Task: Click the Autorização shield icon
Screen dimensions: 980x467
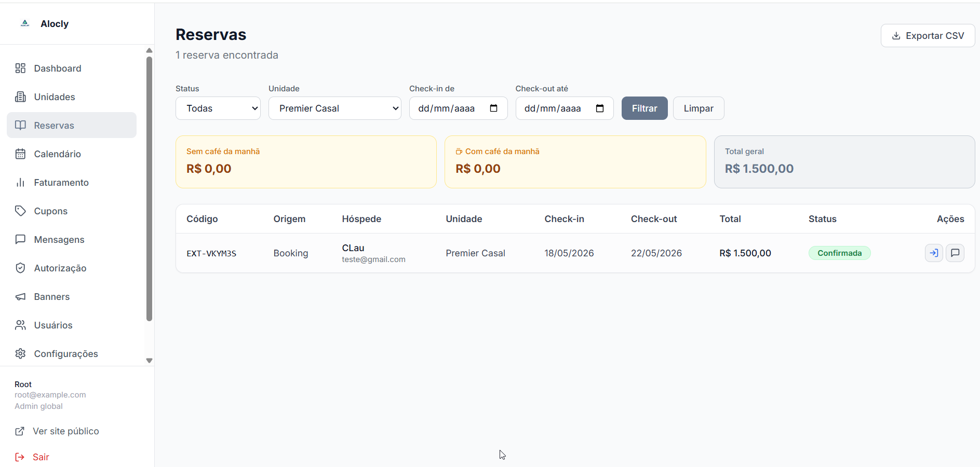Action: (20, 268)
